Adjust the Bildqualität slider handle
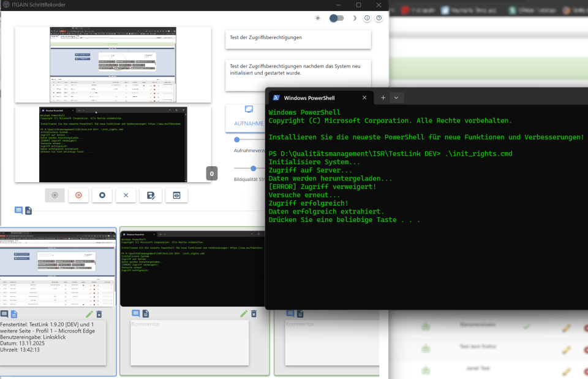 (x=254, y=168)
